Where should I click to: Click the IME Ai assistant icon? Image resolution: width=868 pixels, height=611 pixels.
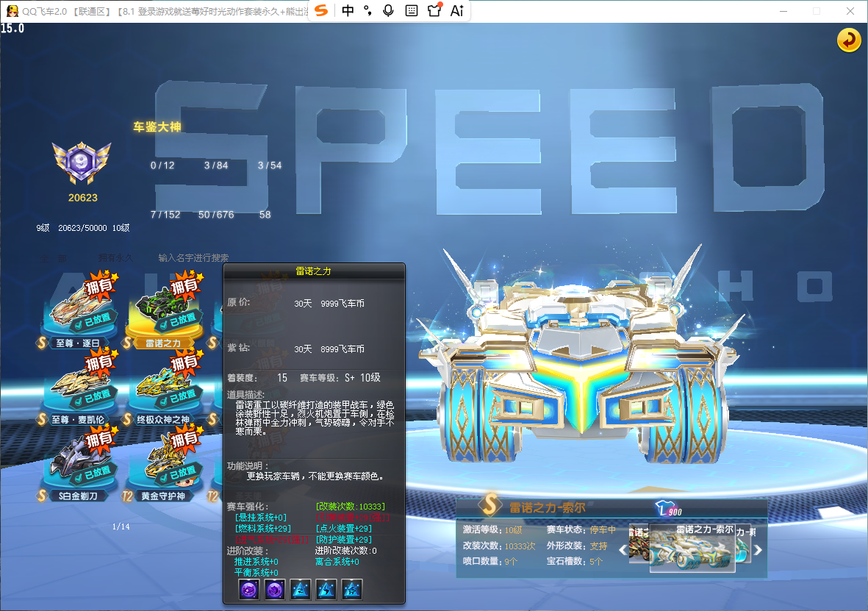tap(457, 10)
